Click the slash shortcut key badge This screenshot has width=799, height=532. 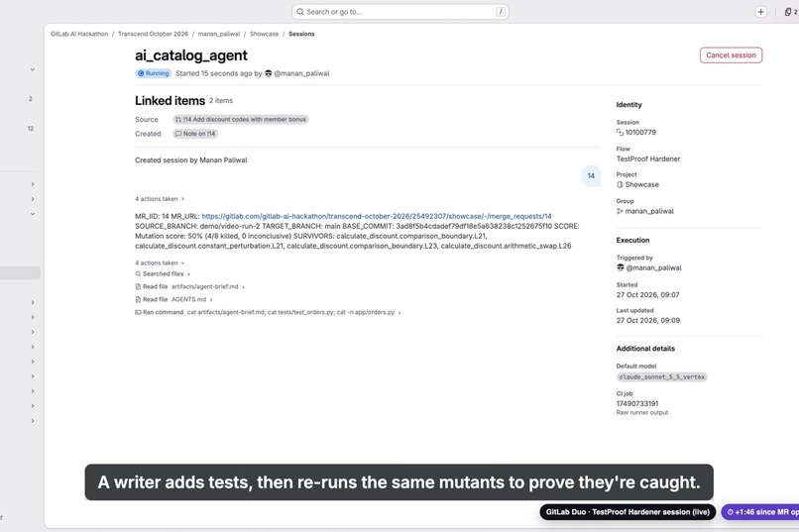501,12
